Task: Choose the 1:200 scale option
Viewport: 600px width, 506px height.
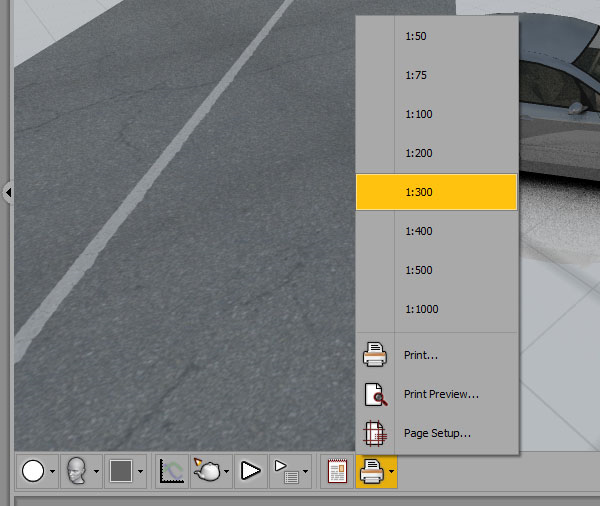Action: 437,153
